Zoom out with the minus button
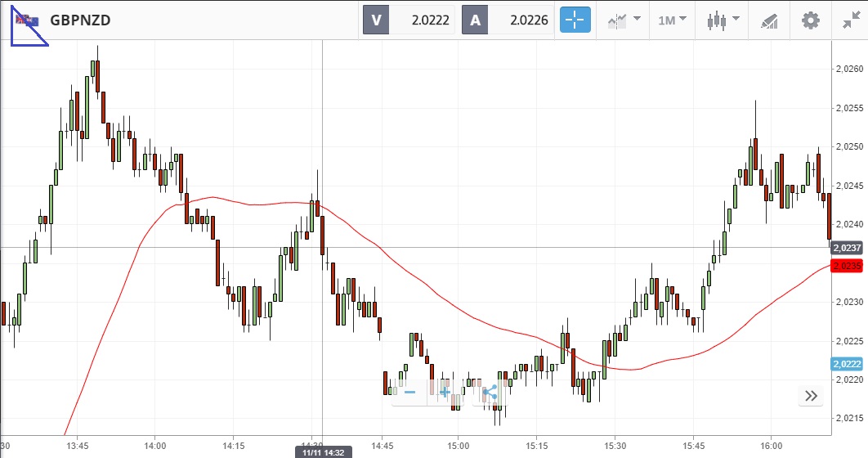868x458 pixels. point(409,393)
